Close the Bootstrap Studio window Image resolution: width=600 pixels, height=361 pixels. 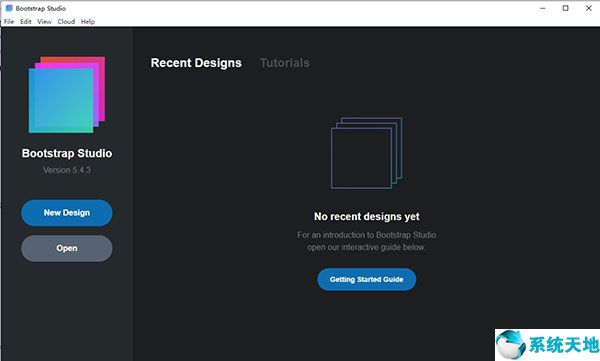tap(589, 8)
